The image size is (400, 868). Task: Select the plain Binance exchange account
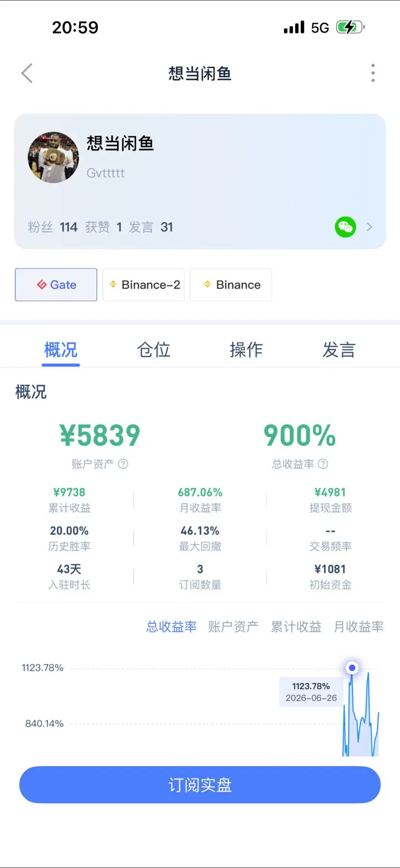[x=231, y=285]
